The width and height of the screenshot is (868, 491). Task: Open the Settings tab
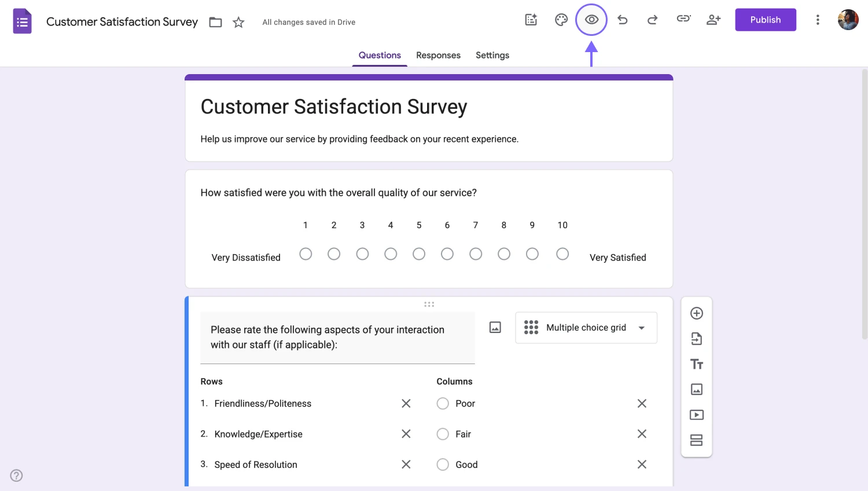point(492,56)
